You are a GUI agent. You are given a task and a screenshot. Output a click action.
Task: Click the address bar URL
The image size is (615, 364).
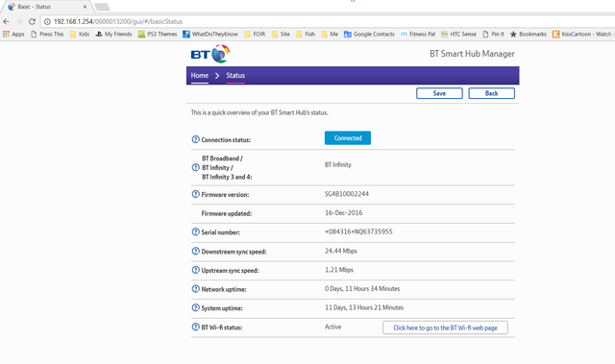click(117, 21)
